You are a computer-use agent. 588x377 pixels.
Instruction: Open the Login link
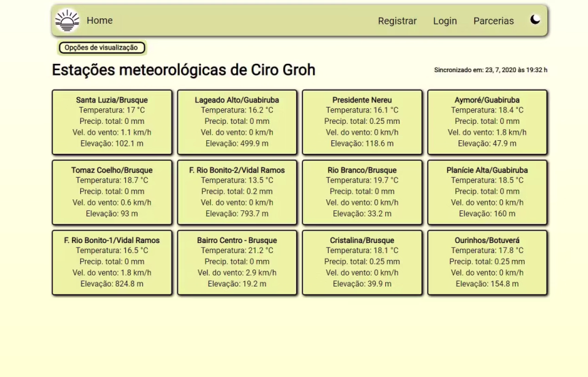444,21
